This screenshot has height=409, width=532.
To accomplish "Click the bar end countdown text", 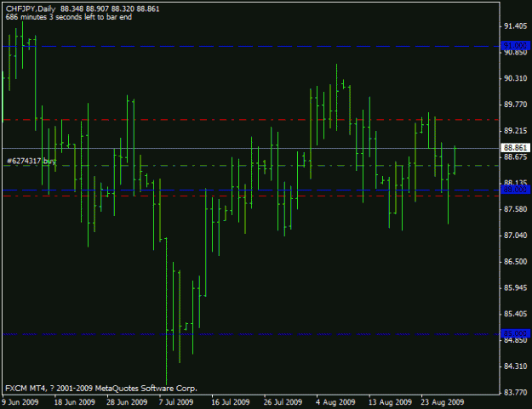I will point(69,17).
